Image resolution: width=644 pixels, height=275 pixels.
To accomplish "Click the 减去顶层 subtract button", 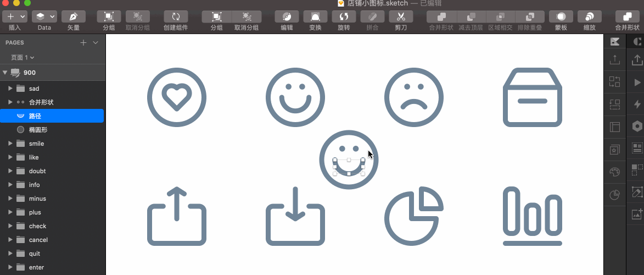I will 471,16.
